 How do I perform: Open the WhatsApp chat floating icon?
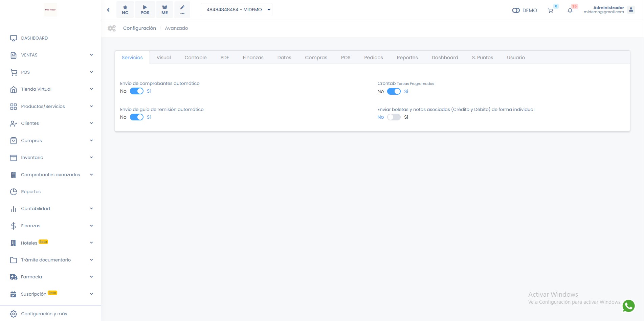tap(628, 306)
